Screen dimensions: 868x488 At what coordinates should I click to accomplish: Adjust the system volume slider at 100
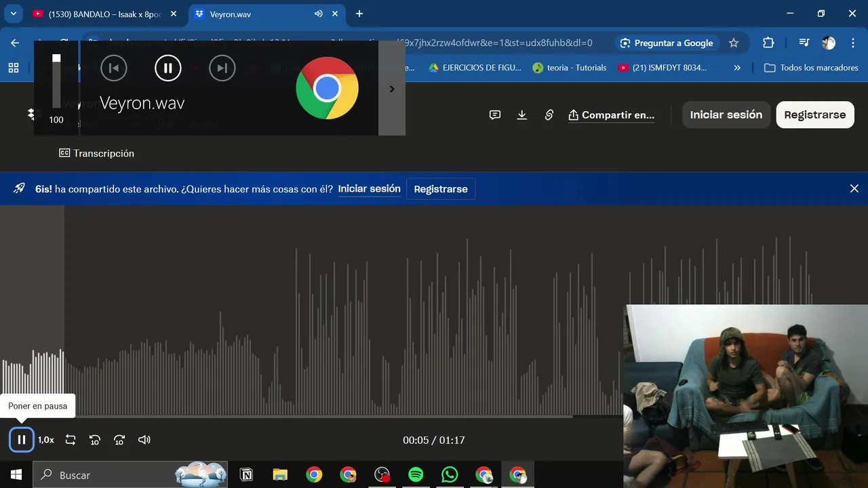[56, 81]
